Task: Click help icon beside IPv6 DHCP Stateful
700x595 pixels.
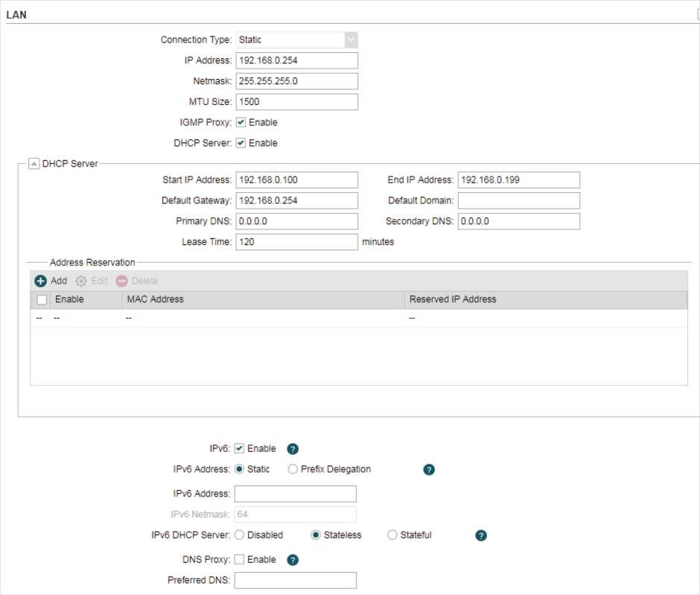Action: pyautogui.click(x=481, y=535)
